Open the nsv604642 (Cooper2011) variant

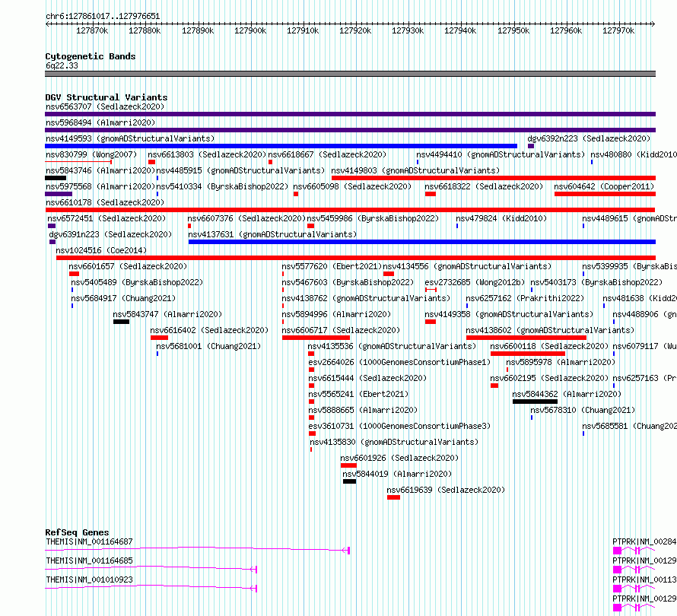(604, 186)
